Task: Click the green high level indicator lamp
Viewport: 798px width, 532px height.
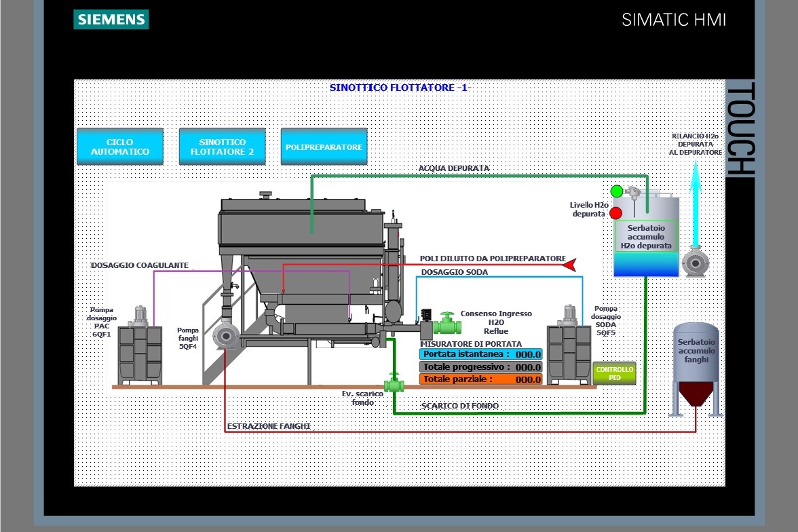Action: click(617, 191)
